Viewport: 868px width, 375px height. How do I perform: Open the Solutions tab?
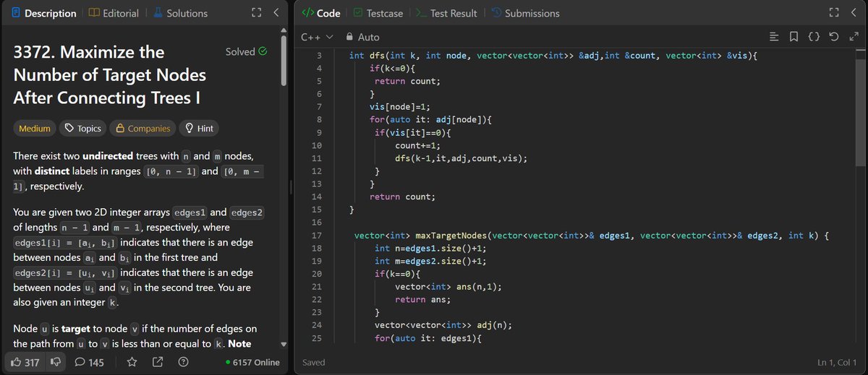pos(180,13)
